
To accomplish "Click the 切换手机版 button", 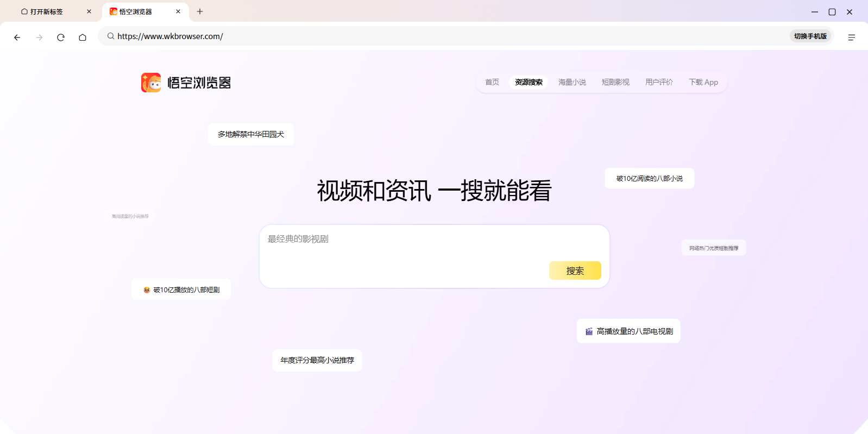I will pyautogui.click(x=810, y=36).
